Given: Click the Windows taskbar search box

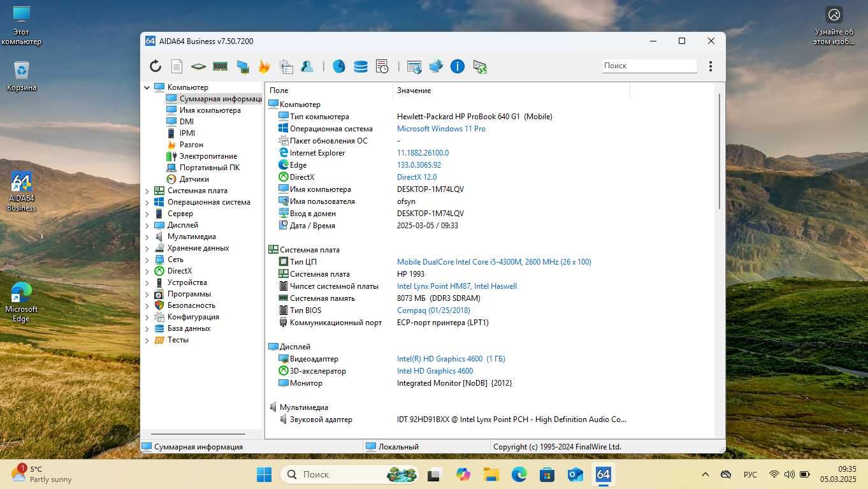Looking at the screenshot, I should [x=350, y=474].
